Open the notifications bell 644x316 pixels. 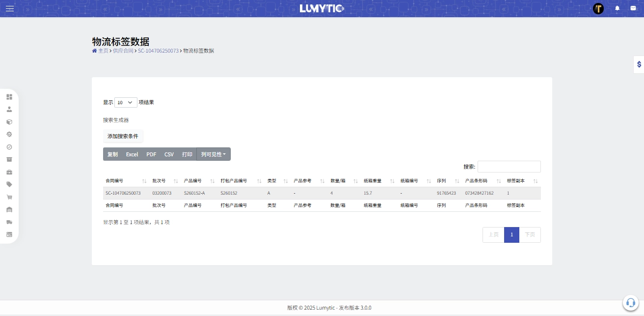coord(617,8)
